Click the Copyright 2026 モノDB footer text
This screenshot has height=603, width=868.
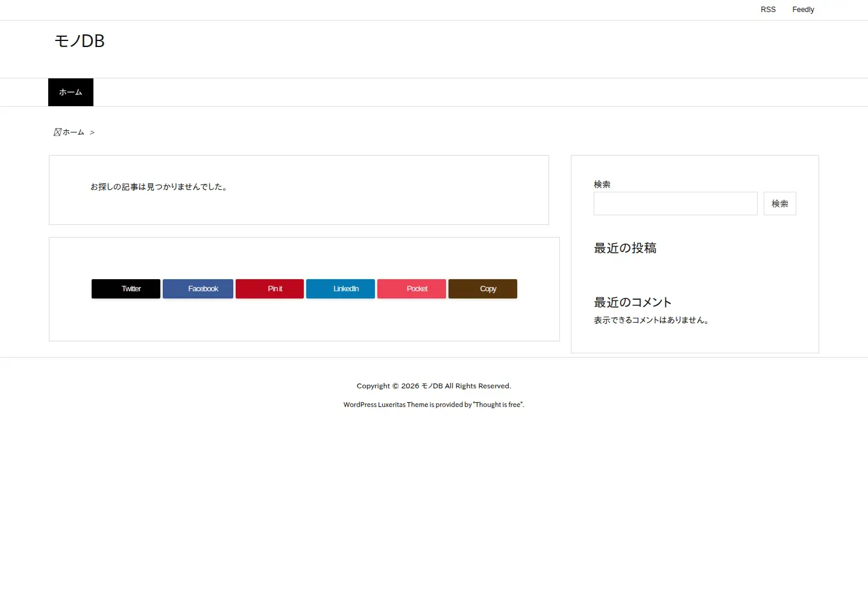[x=434, y=386]
